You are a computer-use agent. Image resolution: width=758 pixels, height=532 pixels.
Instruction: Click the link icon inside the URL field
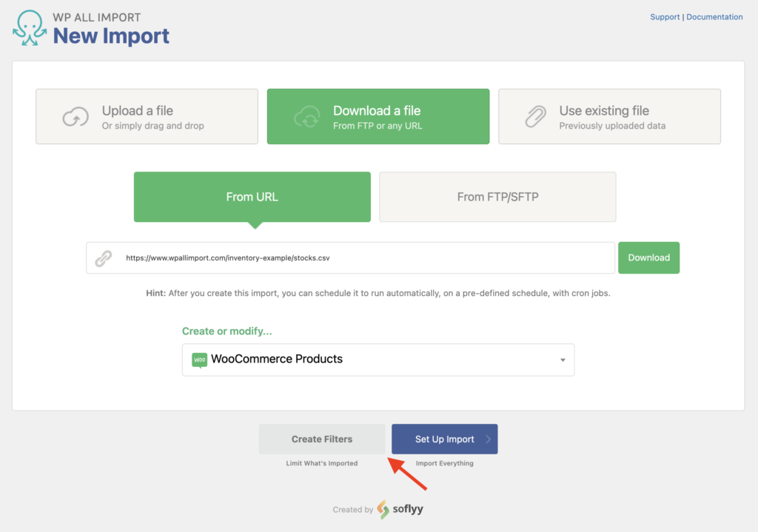(x=102, y=257)
